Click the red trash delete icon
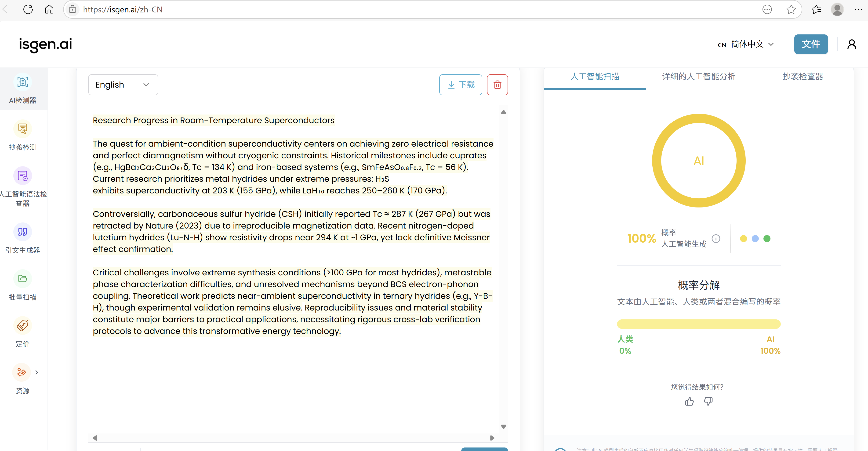Viewport: 868px width, 451px height. click(497, 85)
